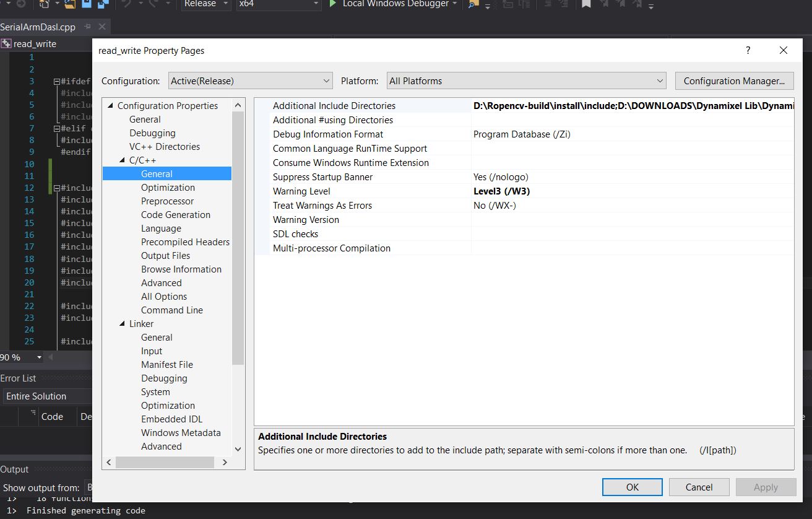This screenshot has height=519, width=812.
Task: Pin the SerialArmDasl.cpp tab
Action: (87, 27)
